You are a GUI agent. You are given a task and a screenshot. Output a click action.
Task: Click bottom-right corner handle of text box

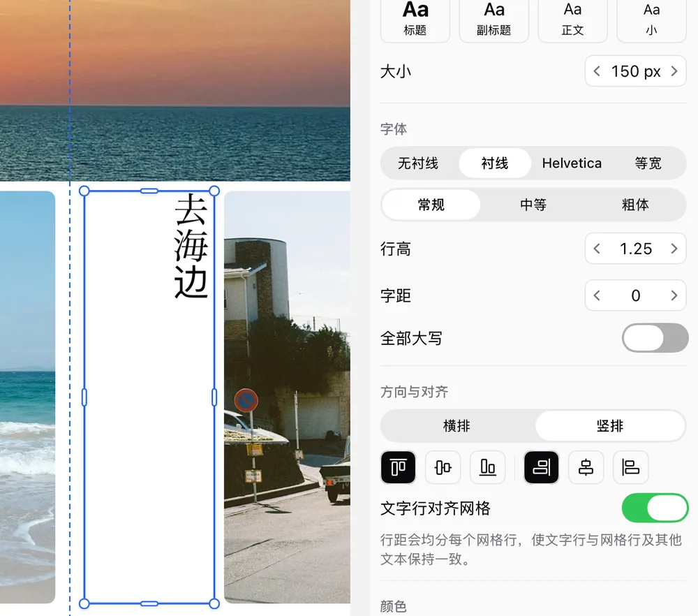coord(214,603)
